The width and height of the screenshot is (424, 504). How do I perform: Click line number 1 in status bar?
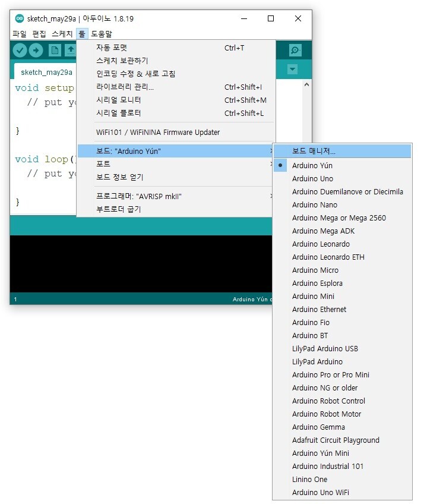[15, 300]
